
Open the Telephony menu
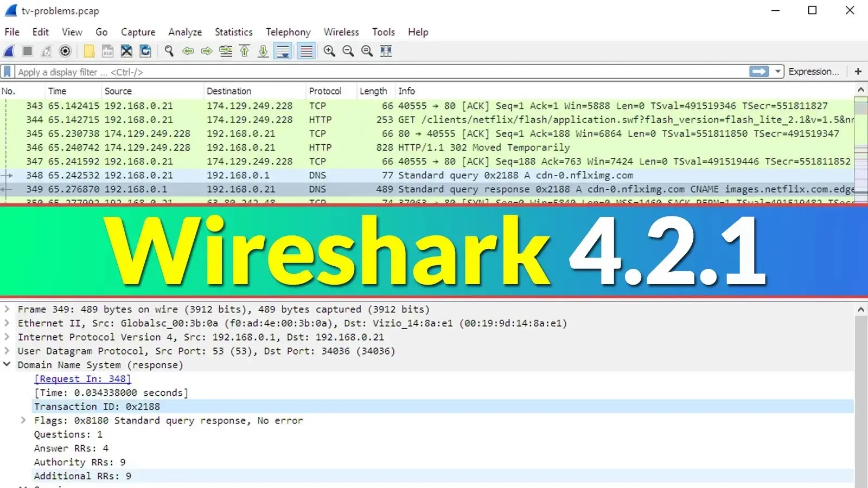point(288,32)
